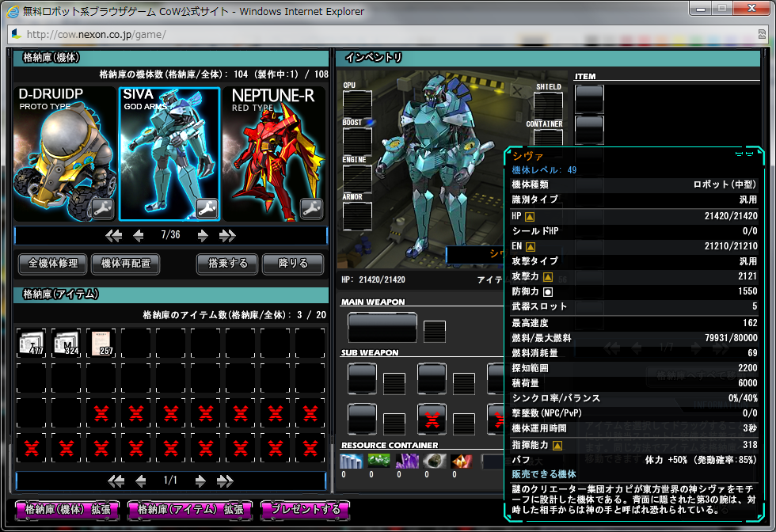776x532 pixels.
Task: Select the NEPTUNE-R Red Type mech card
Action: tap(274, 154)
